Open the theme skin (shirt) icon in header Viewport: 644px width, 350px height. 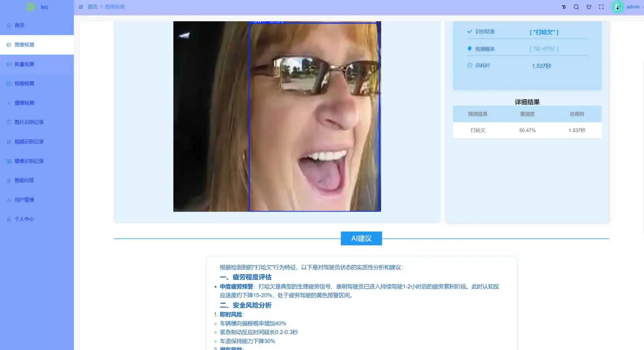coord(589,7)
